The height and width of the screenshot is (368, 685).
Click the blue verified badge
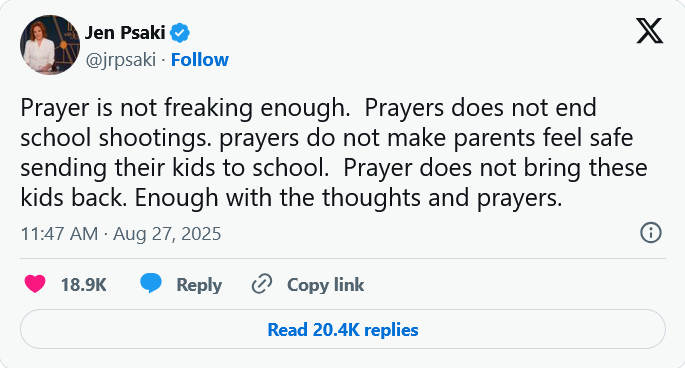180,33
